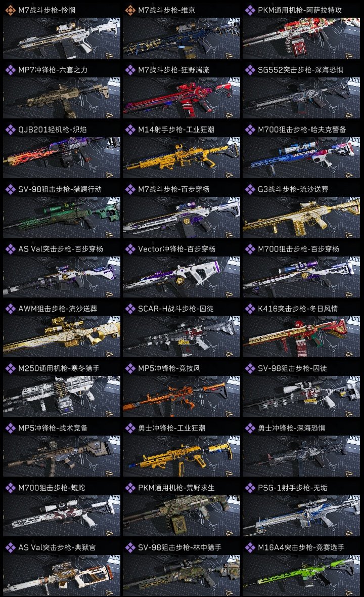Viewport: 364px width, 597px height.
Task: Click the purple rarity icon beside Vector冲锋枪-百步穿杨
Action: [130, 249]
